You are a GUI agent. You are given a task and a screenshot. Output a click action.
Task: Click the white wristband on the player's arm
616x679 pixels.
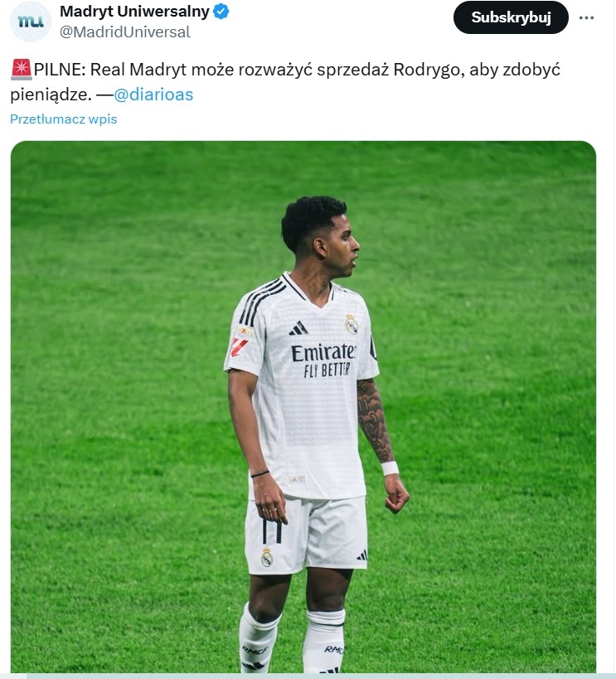[x=390, y=468]
